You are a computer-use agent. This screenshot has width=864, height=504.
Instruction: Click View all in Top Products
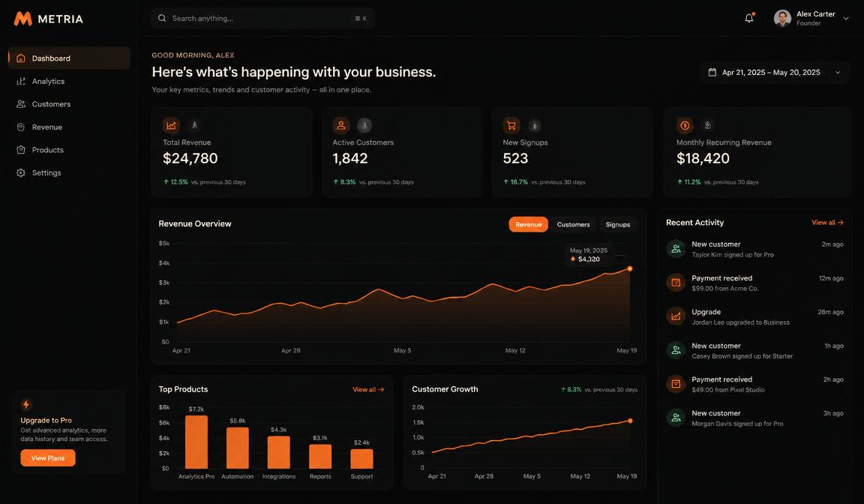[368, 389]
